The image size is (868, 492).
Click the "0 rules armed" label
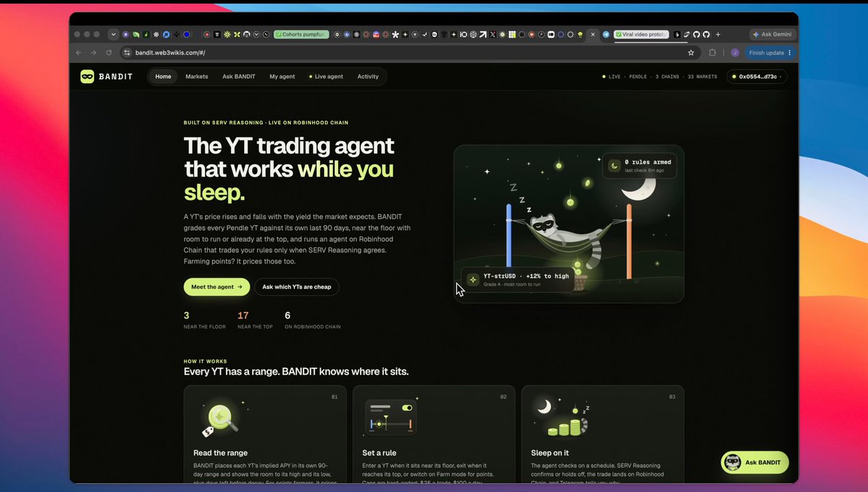click(648, 162)
